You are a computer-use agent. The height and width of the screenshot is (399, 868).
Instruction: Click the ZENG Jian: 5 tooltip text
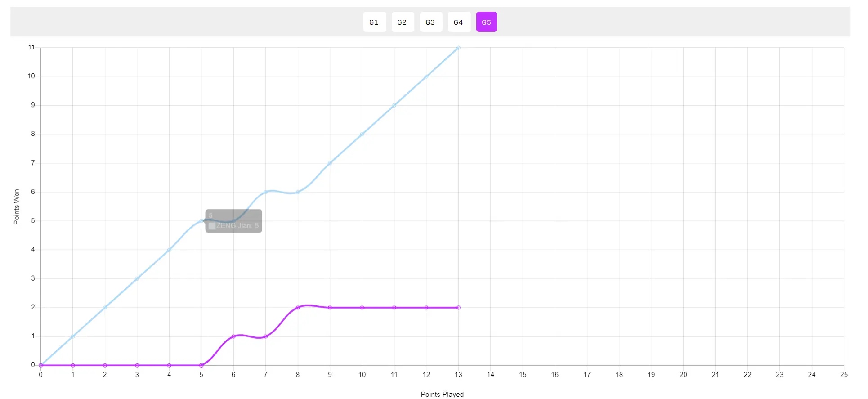point(237,226)
